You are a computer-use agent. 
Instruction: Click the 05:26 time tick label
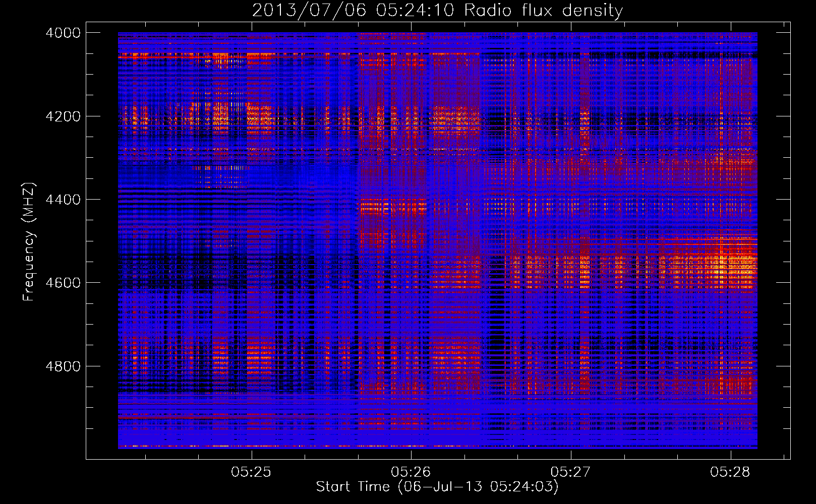click(x=411, y=472)
